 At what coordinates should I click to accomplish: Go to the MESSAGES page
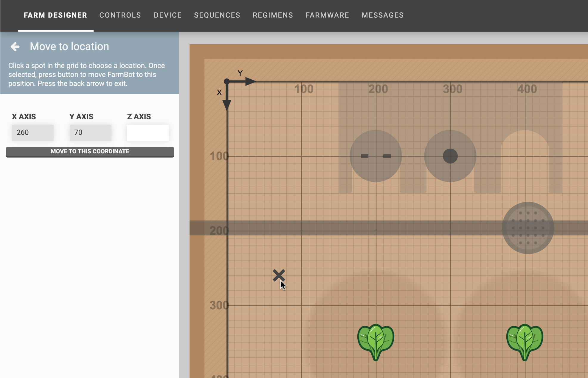tap(383, 15)
